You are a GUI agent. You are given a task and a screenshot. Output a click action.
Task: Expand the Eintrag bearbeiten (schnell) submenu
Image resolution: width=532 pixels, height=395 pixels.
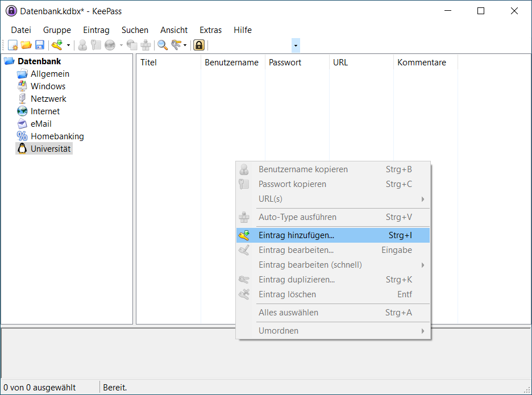point(333,265)
